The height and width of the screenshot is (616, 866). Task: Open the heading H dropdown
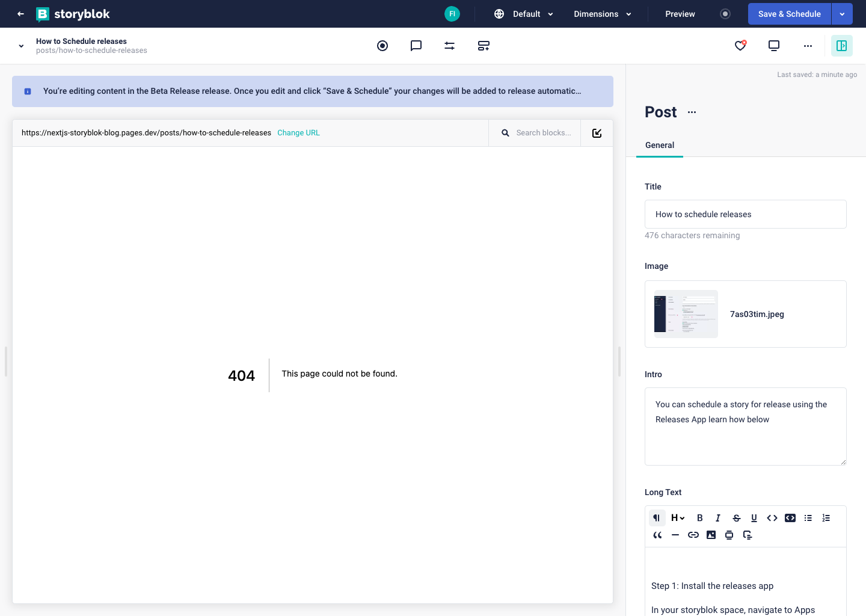[678, 518]
